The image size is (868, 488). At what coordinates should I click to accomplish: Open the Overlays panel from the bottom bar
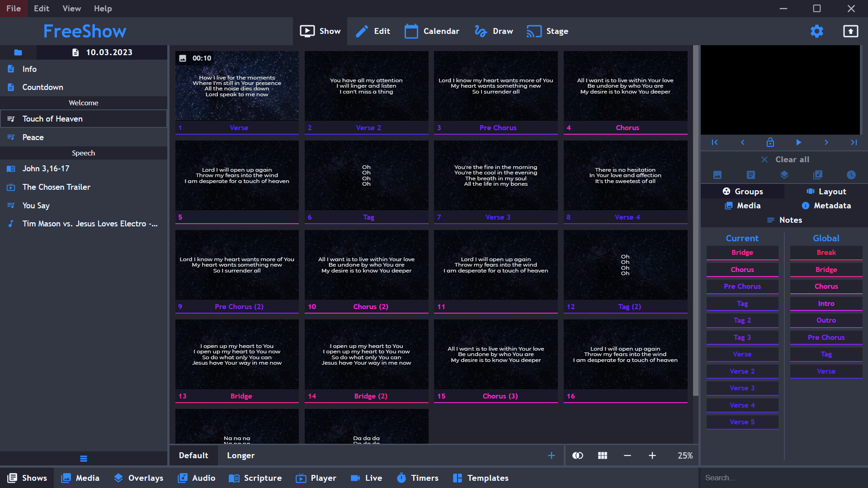point(138,478)
